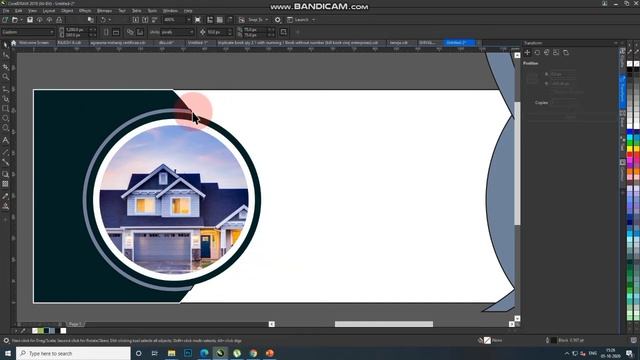Viewport: 640px width, 360px height.
Task: Switch to Welcome Screen tab
Action: [34, 42]
